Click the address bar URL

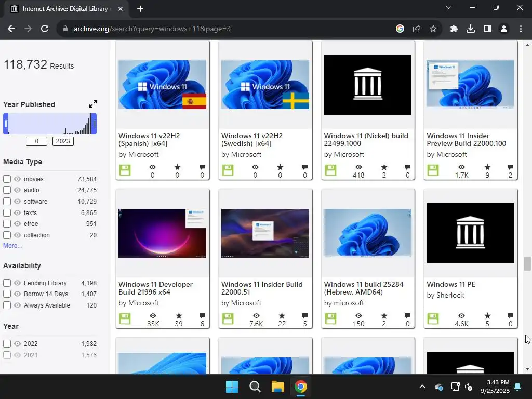(152, 29)
